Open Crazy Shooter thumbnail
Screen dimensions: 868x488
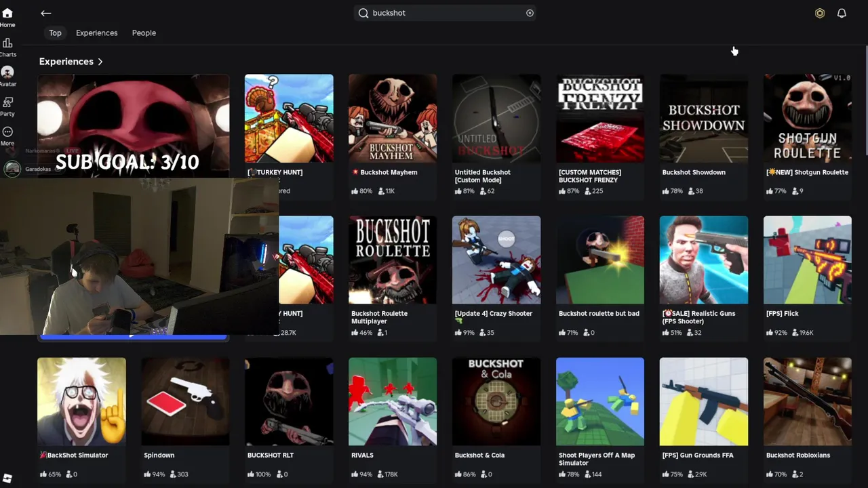[496, 260]
